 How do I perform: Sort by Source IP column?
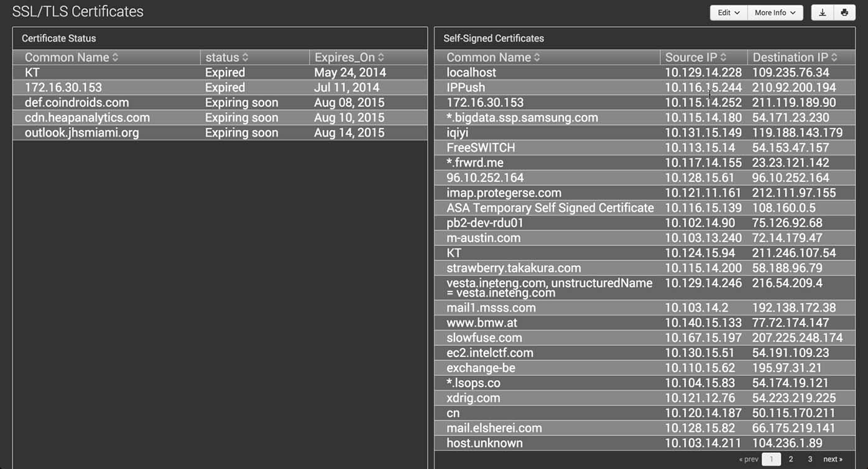pos(696,57)
